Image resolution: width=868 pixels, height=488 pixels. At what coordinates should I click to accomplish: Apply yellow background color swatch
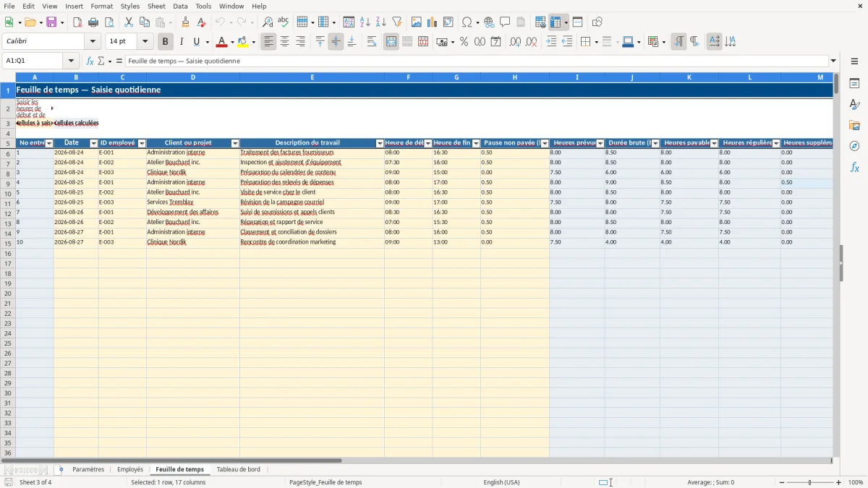click(x=244, y=42)
